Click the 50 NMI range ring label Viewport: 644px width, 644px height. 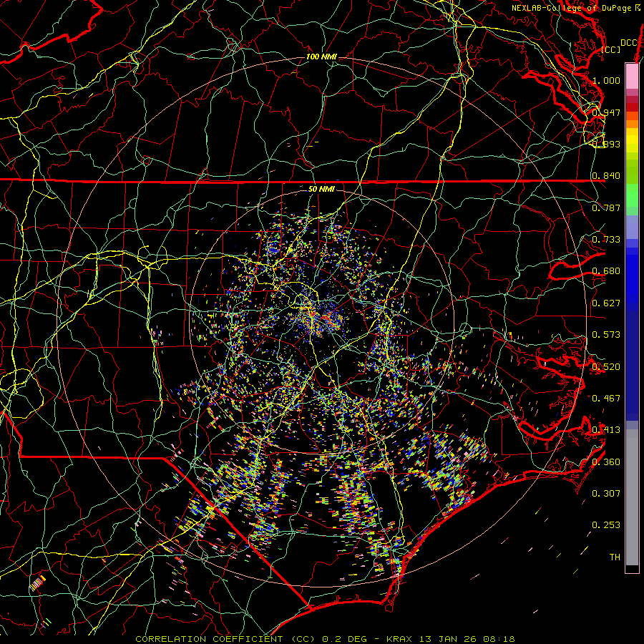point(321,189)
